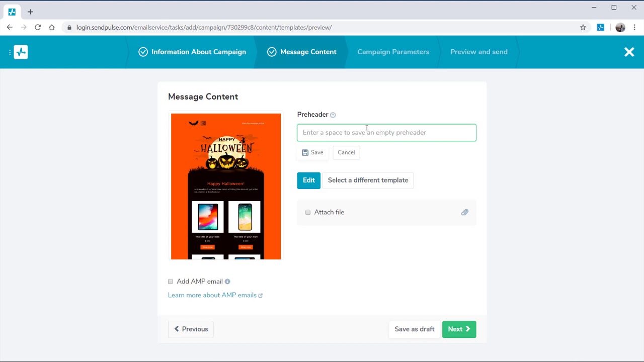This screenshot has height=362, width=644.
Task: Focus the Preheader text field
Action: click(386, 133)
